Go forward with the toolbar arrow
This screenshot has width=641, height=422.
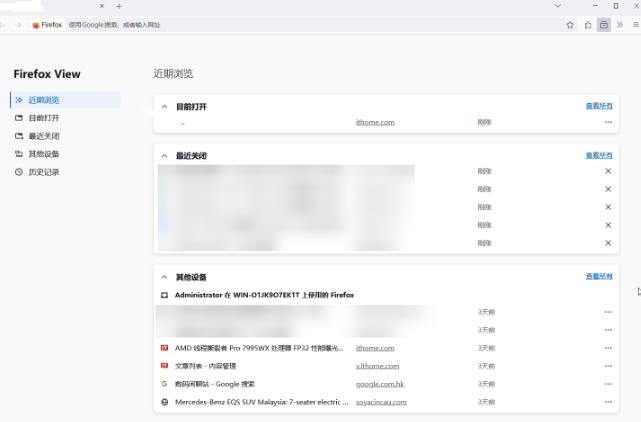(18, 25)
